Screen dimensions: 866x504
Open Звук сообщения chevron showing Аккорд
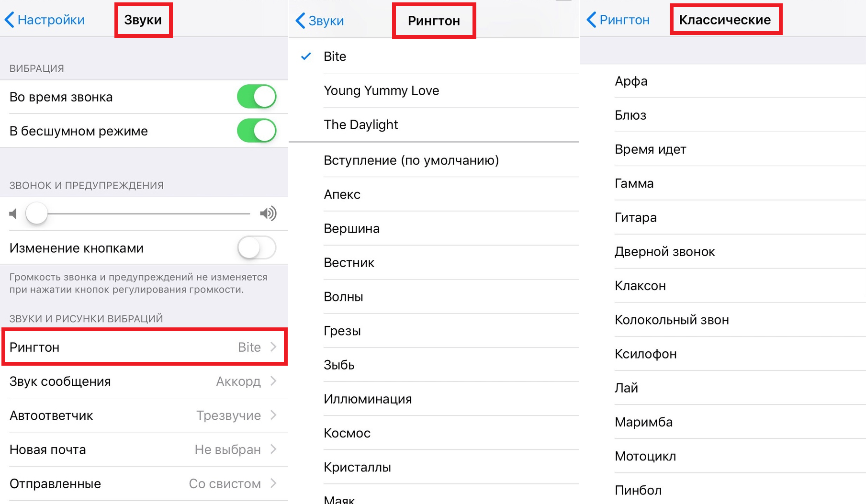click(273, 381)
